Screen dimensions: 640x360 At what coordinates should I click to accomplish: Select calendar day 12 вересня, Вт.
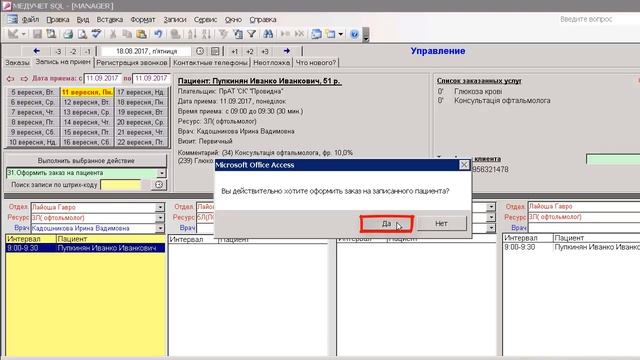(87, 102)
